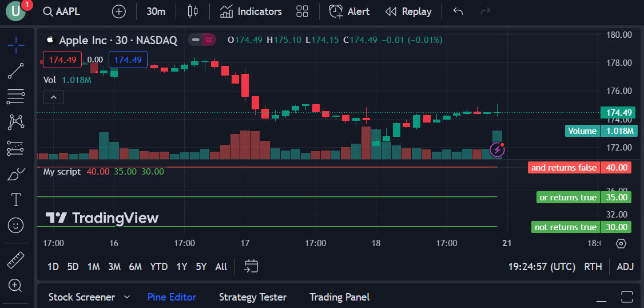Click the My script indicator legend

click(62, 172)
